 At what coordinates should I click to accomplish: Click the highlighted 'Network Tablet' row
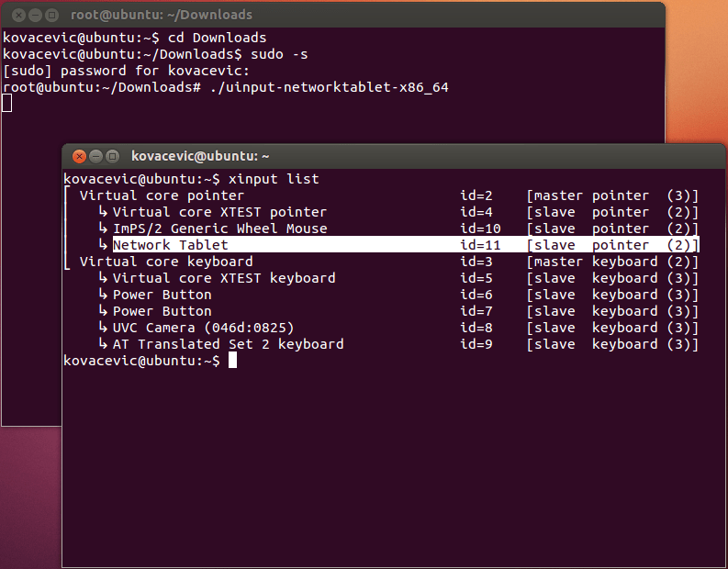(x=406, y=245)
